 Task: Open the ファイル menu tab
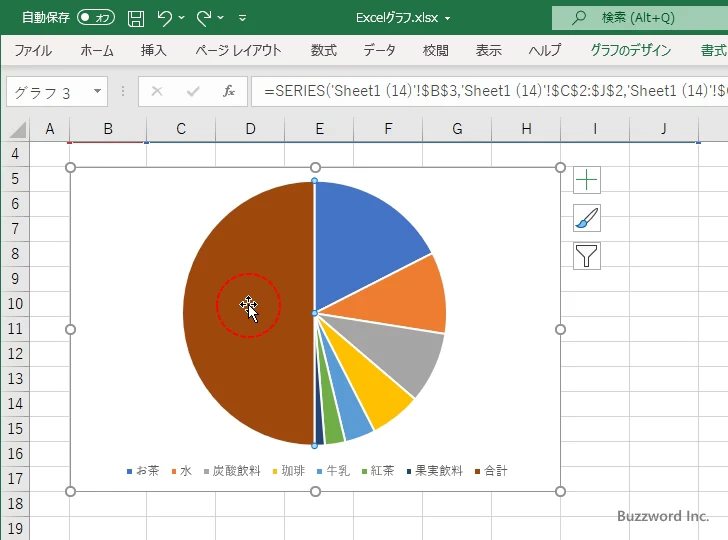tap(33, 50)
